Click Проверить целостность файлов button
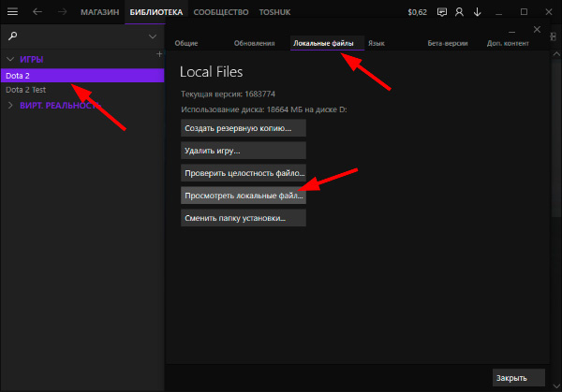The image size is (562, 392). [x=244, y=173]
